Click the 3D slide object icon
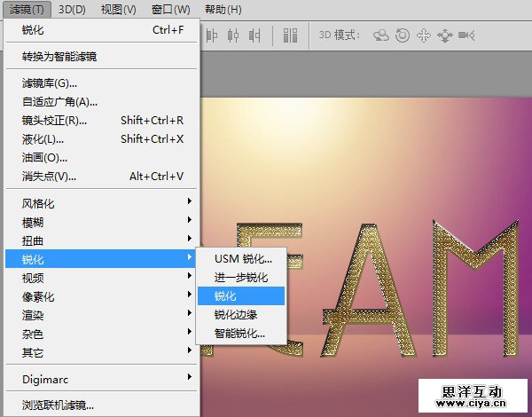This screenshot has height=417, width=532. [445, 35]
